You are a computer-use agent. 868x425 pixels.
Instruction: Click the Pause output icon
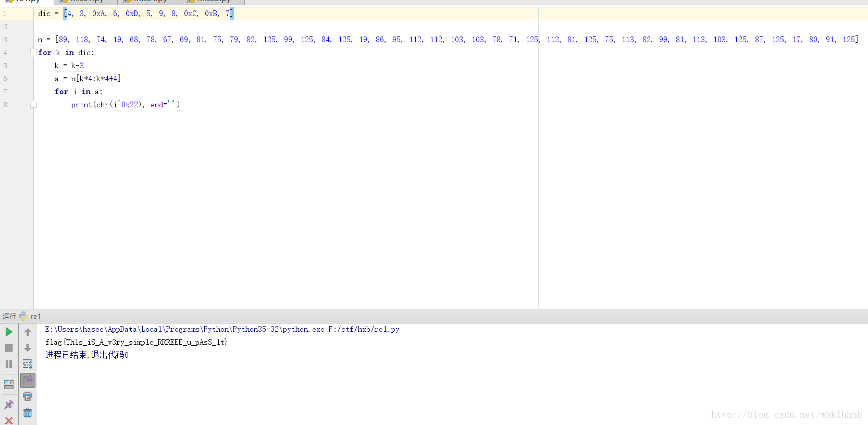coord(9,364)
